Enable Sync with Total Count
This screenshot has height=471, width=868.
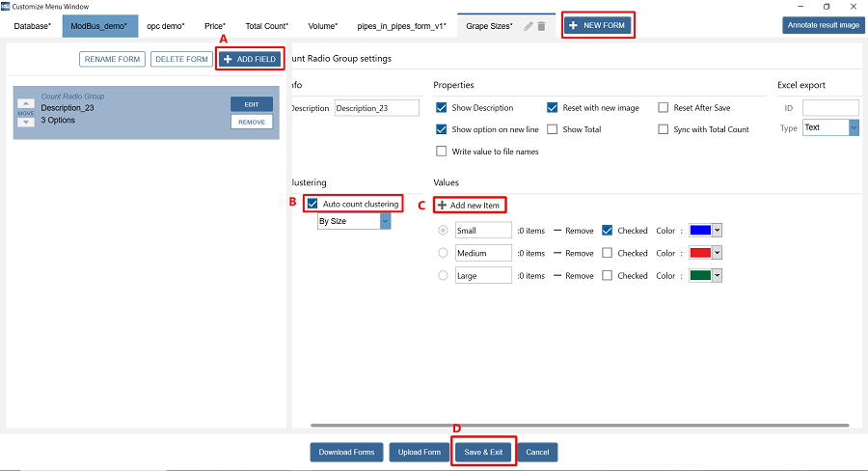click(x=664, y=129)
